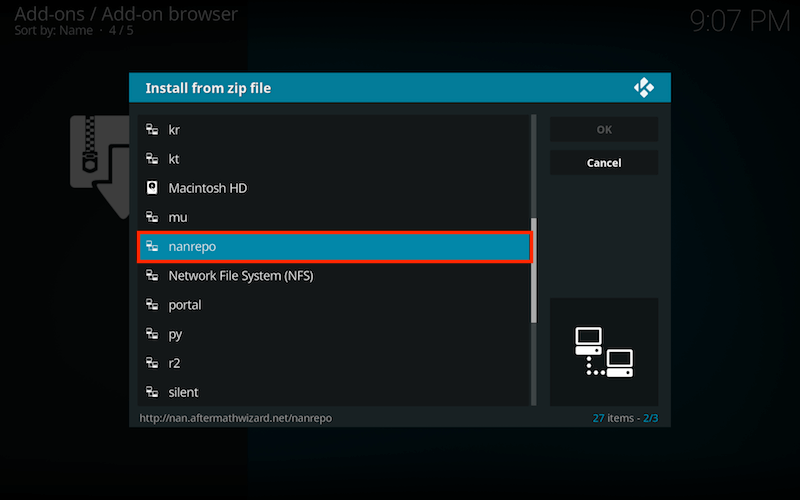This screenshot has width=800, height=500.
Task: Open the highlighted nanrepo source
Action: [x=335, y=246]
